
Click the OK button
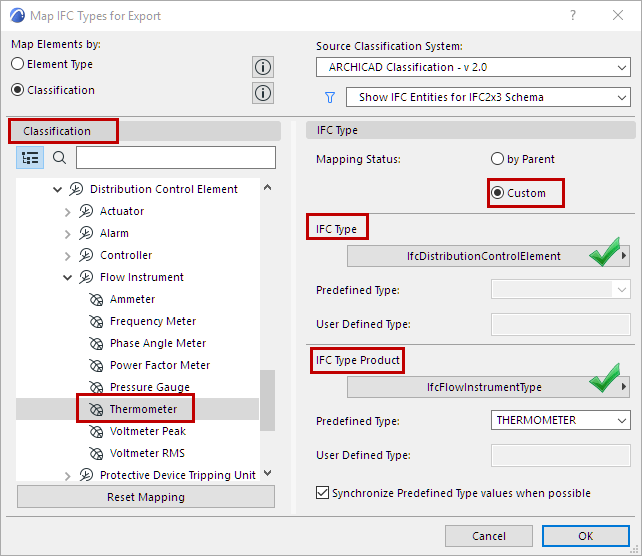tap(585, 536)
